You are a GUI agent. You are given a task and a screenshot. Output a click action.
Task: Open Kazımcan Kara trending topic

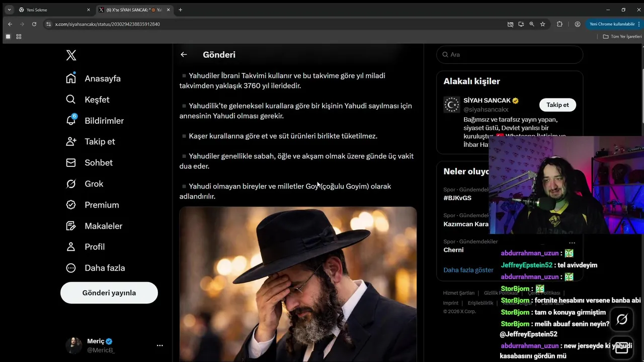[466, 224]
